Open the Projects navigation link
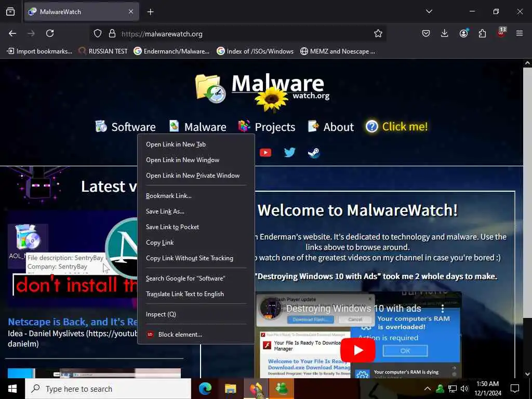This screenshot has height=399, width=532. click(267, 127)
